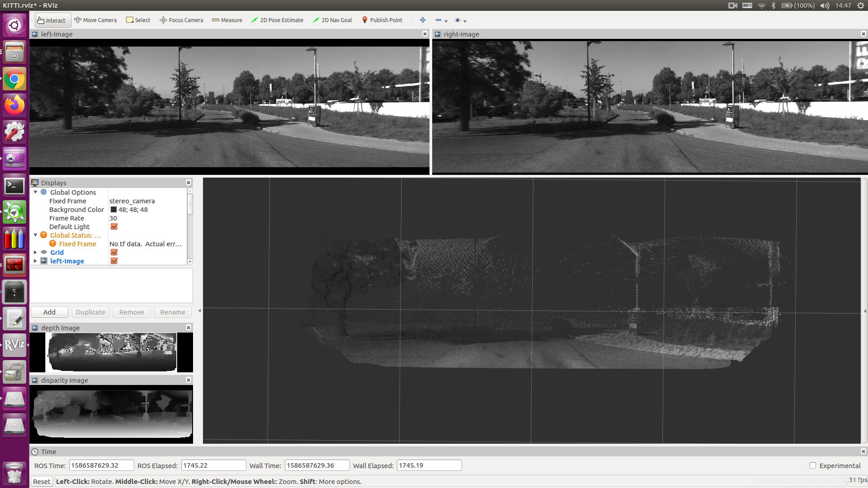Select the 2D Pose Estimate tool
This screenshot has width=868, height=488.
(x=277, y=20)
